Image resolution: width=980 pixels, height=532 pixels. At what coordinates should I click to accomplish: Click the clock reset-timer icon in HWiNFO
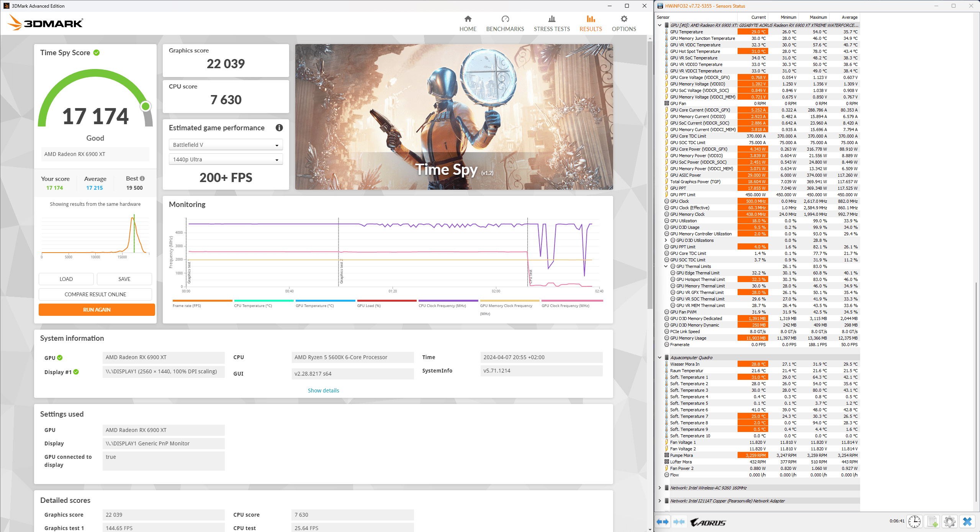coord(915,522)
